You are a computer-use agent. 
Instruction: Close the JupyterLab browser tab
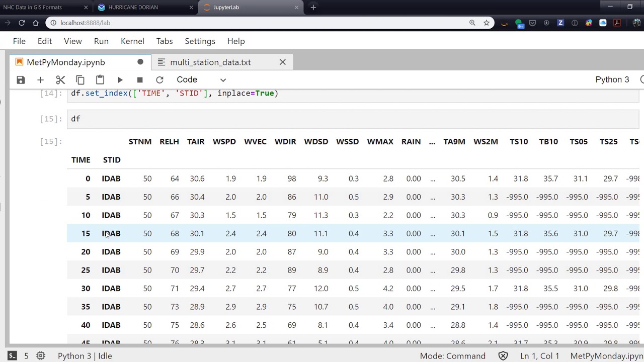[297, 8]
